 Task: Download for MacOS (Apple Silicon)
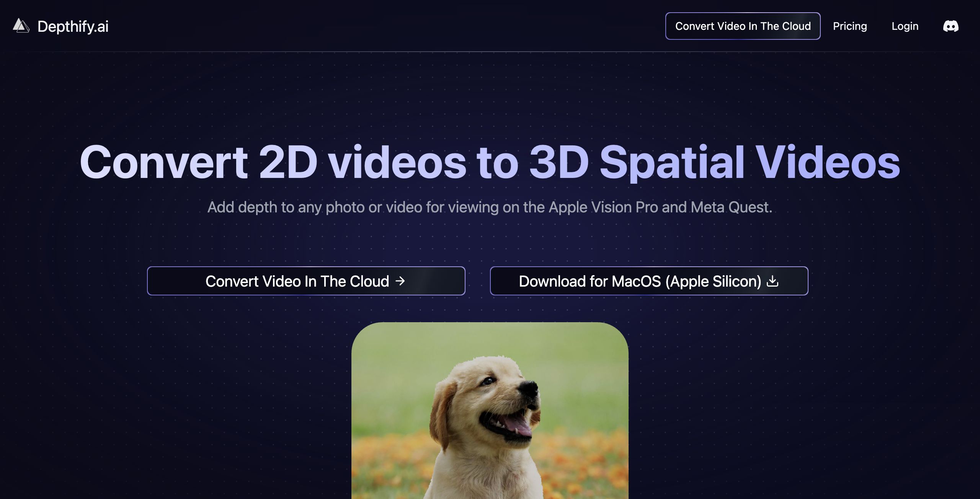tap(648, 281)
